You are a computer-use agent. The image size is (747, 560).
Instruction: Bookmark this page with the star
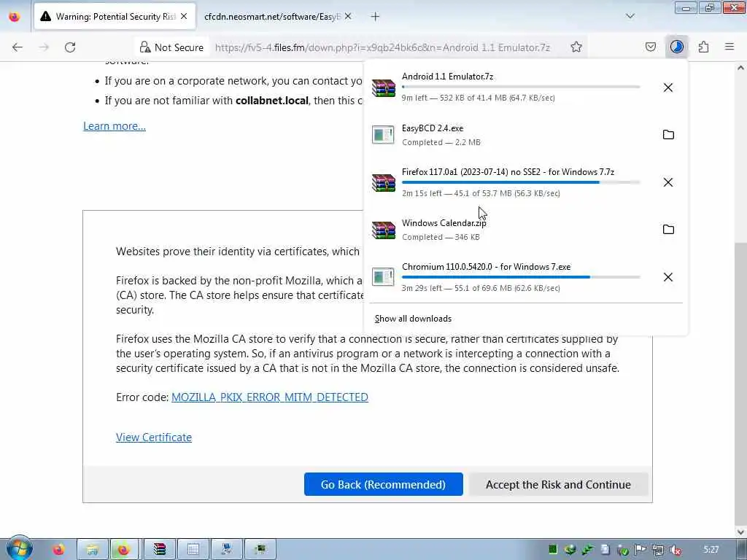576,47
